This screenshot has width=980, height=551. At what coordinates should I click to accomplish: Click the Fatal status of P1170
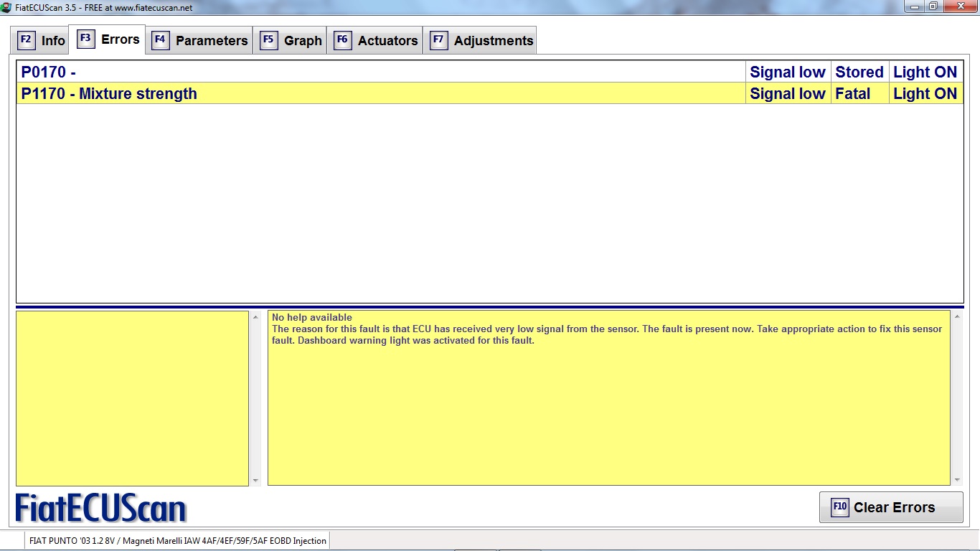tap(852, 93)
